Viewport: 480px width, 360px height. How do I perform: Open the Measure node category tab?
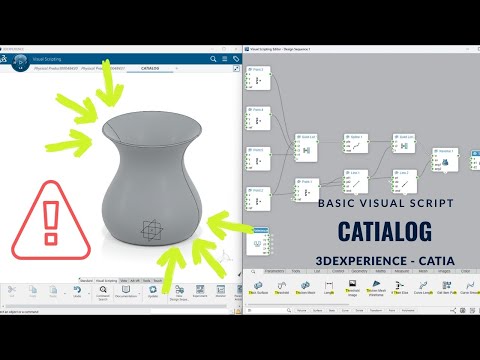pos(402,271)
